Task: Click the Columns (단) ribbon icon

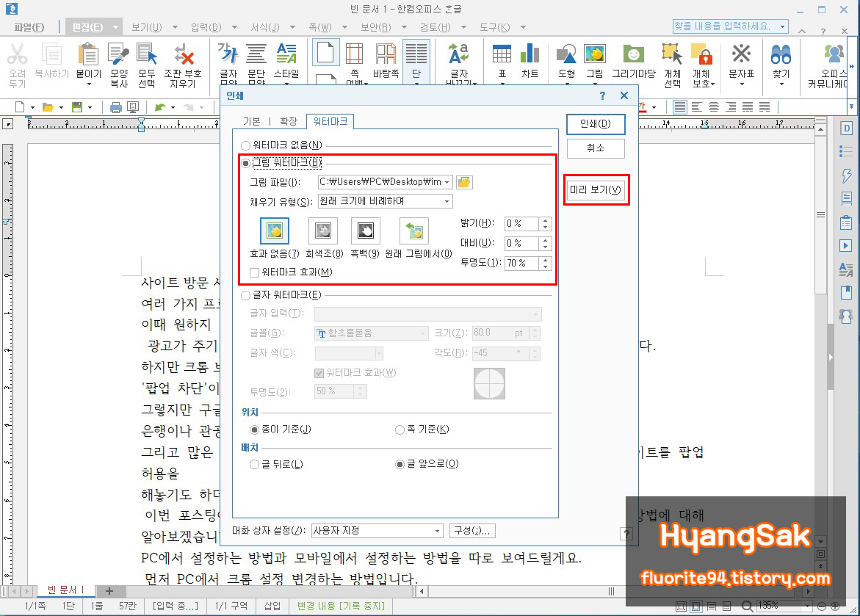Action: coord(416,55)
